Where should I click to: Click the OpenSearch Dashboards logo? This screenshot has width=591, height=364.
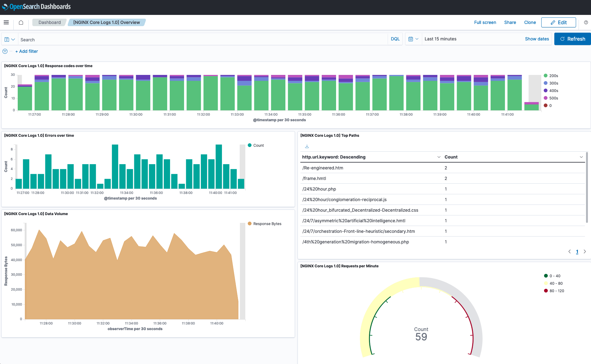click(x=36, y=7)
